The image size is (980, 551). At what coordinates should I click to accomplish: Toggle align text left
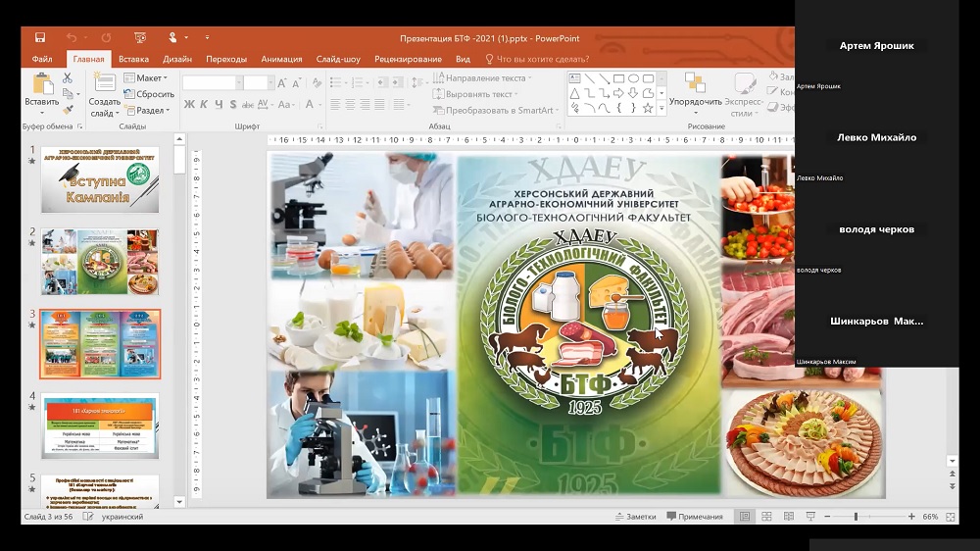(x=335, y=105)
